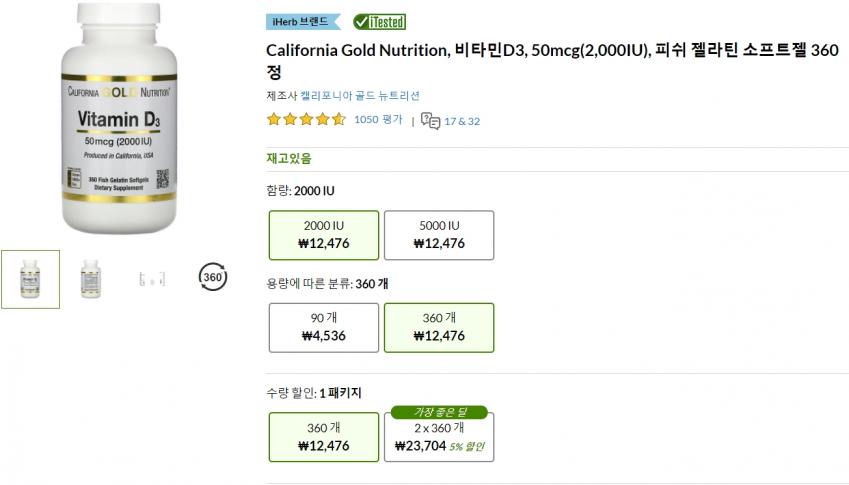This screenshot has width=849, height=485.
Task: Select the 90 count package size
Action: click(323, 327)
